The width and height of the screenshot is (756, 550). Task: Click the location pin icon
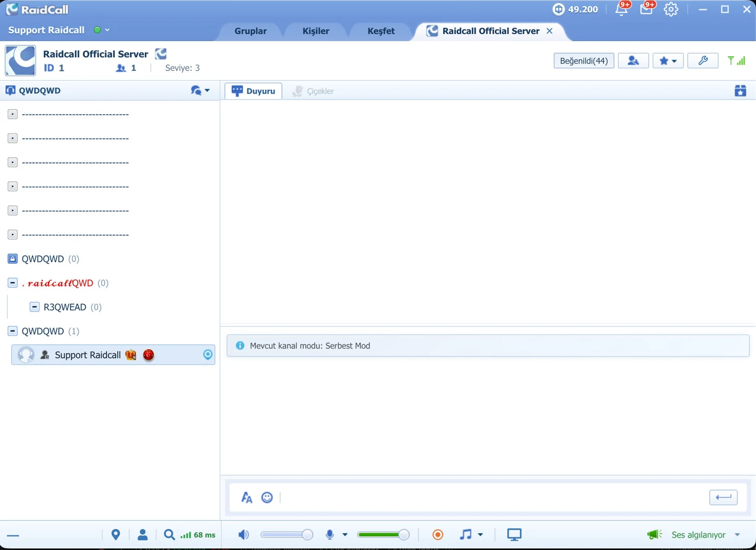[116, 535]
